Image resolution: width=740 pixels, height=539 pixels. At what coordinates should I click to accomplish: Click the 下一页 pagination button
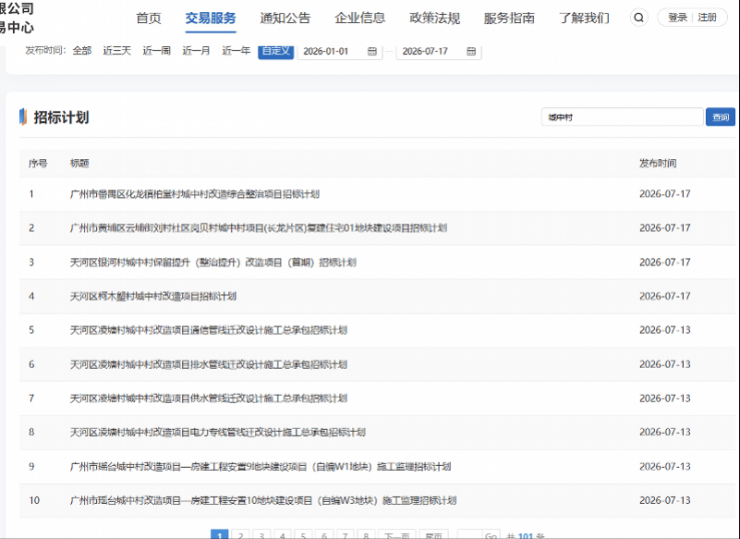(x=397, y=535)
